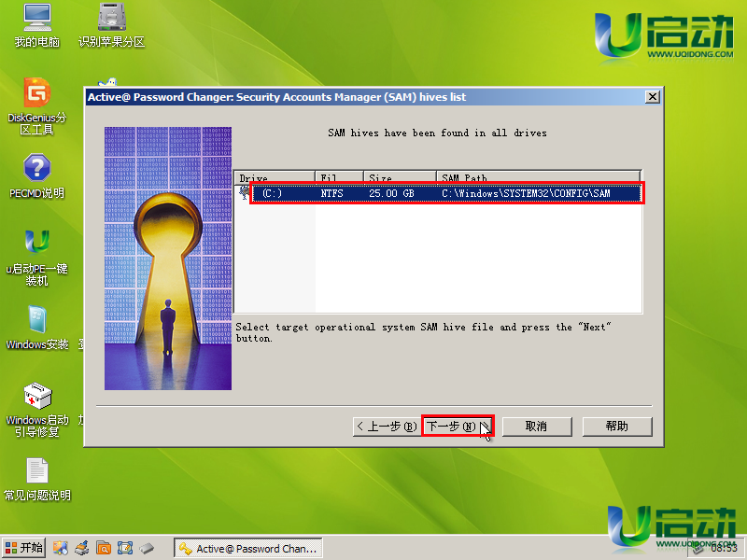This screenshot has height=560, width=747.
Task: Click the Fil column header
Action: point(339,177)
